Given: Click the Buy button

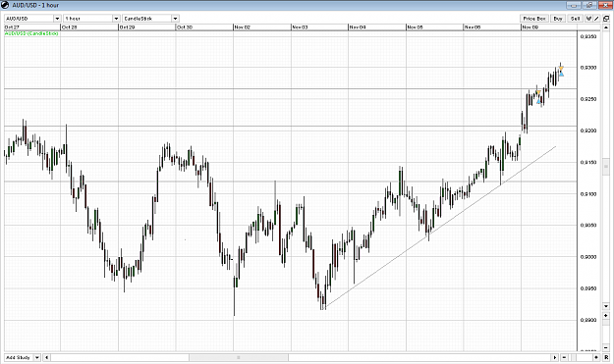Looking at the screenshot, I should [558, 19].
